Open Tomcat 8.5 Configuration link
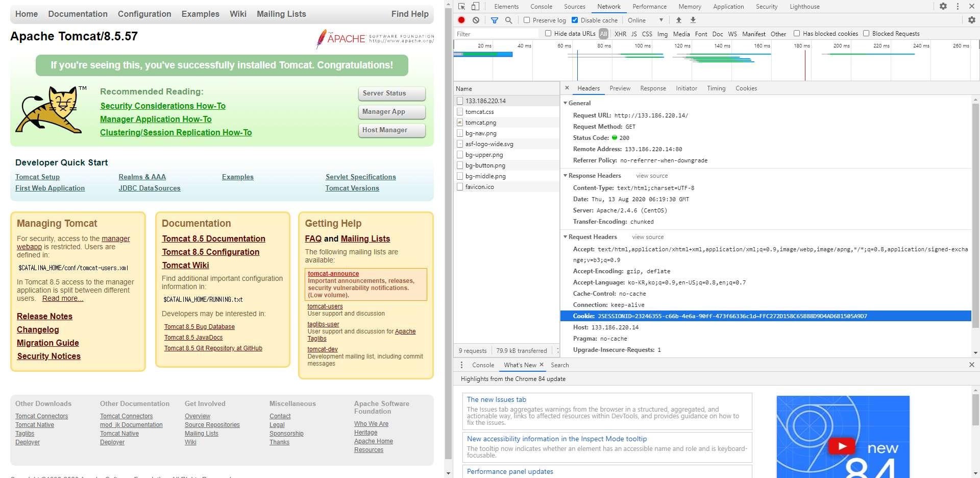Viewport: 980px width, 478px height. [x=211, y=252]
